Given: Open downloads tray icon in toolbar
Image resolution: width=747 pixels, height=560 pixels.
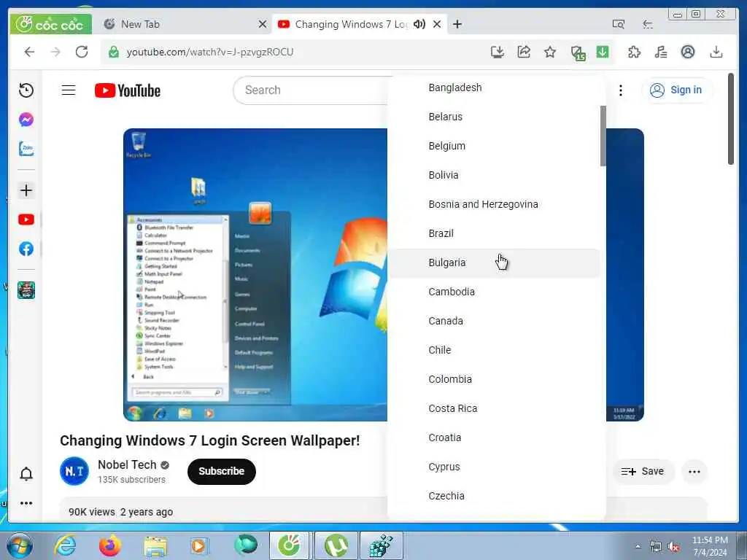Looking at the screenshot, I should pos(716,52).
